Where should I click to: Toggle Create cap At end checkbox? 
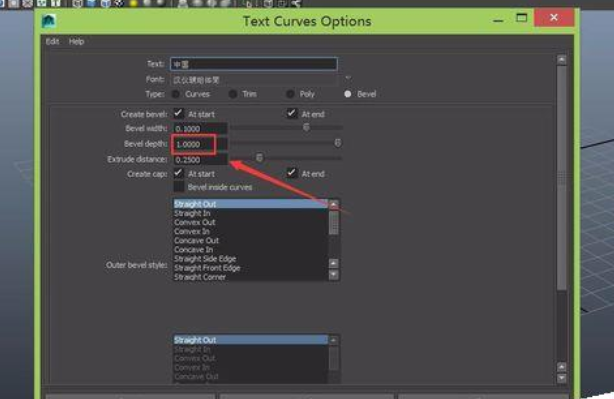(x=292, y=173)
